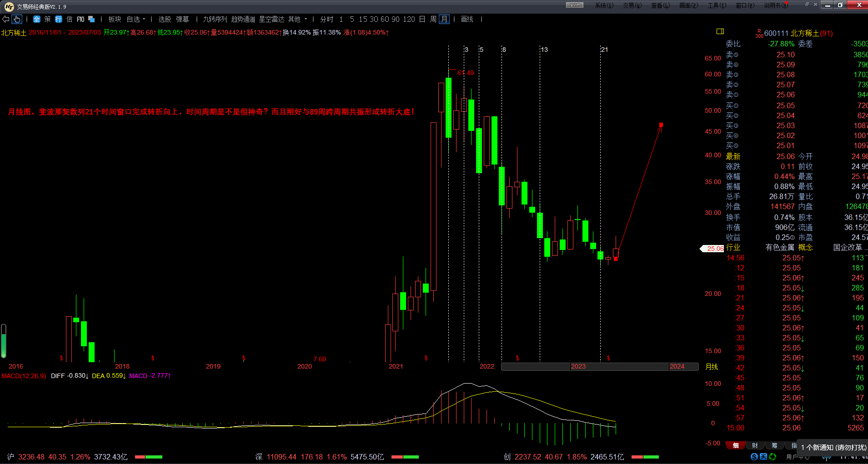Click the 信 info icon
This screenshot has width=868, height=464.
pos(70,19)
